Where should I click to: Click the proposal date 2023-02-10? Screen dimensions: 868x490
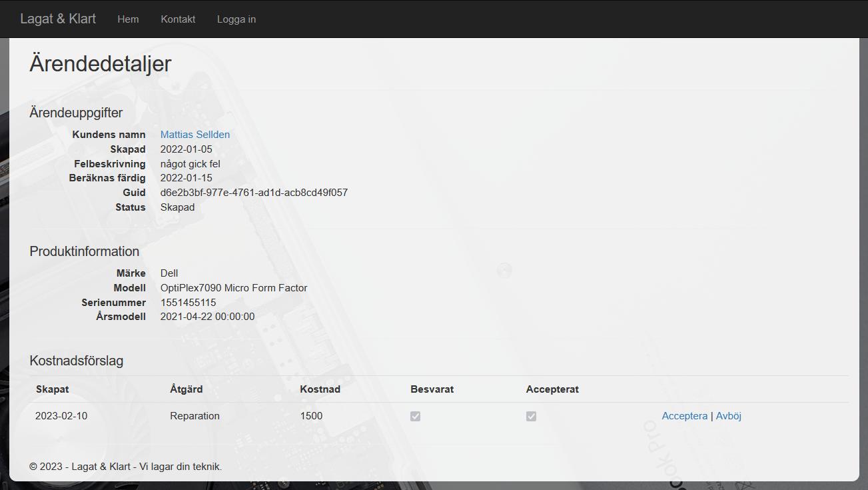[61, 416]
